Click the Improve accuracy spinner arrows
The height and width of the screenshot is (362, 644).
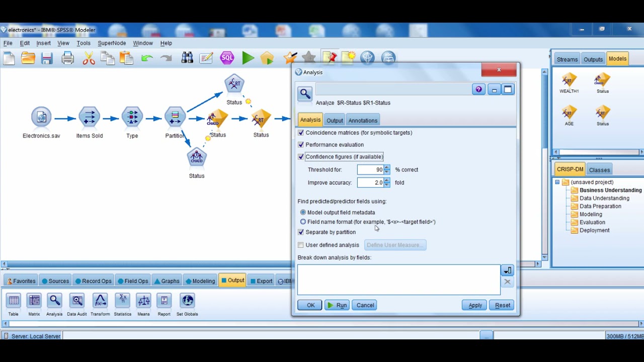[x=387, y=183]
